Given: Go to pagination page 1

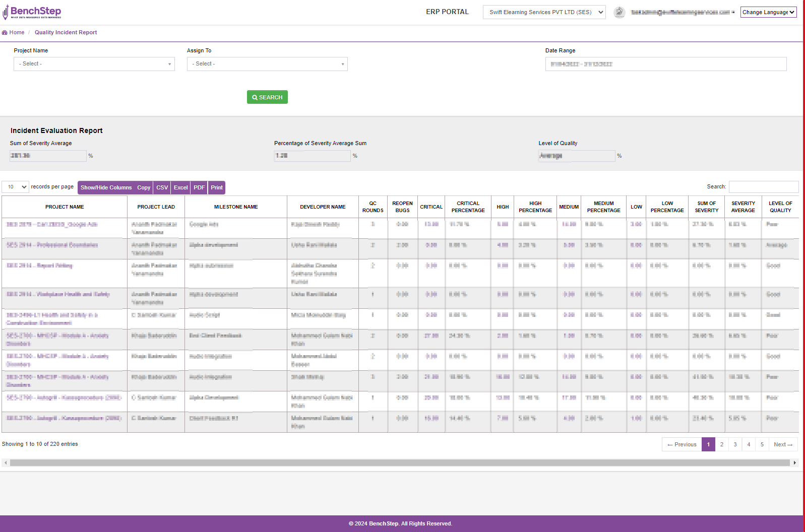Looking at the screenshot, I should click(708, 444).
